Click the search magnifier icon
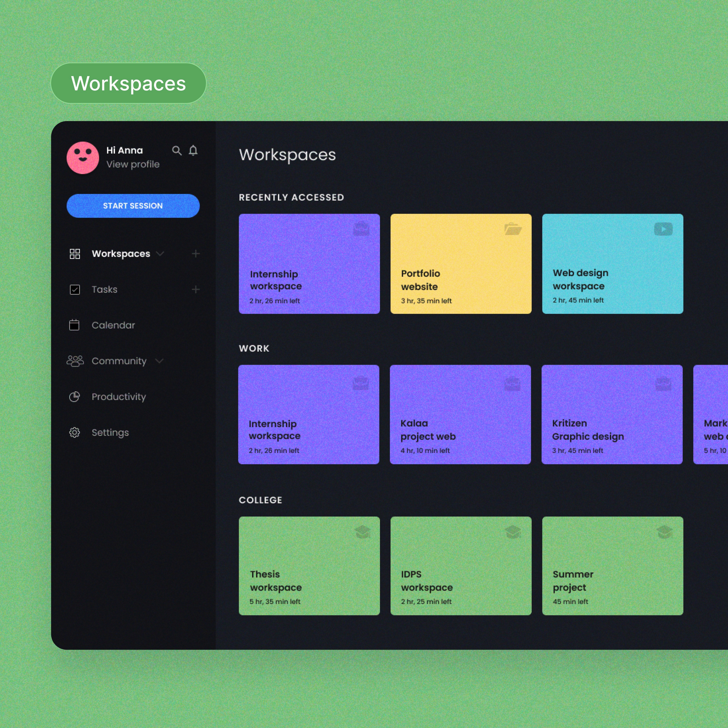This screenshot has height=728, width=728. coord(177,151)
